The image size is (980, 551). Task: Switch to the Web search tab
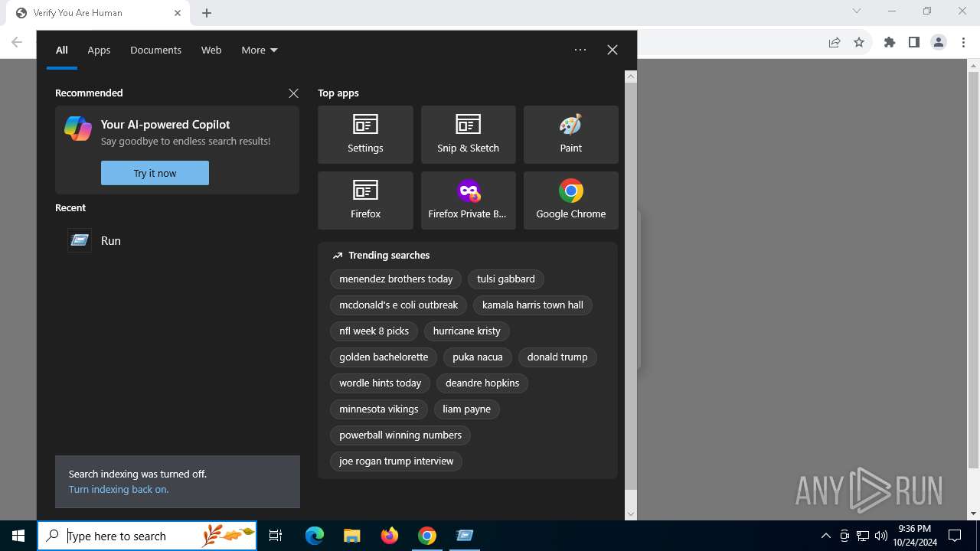coord(211,50)
